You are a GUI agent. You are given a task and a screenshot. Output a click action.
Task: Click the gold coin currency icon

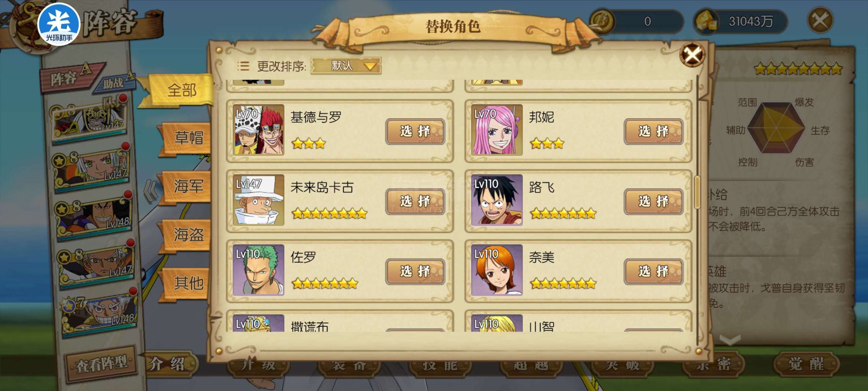601,21
